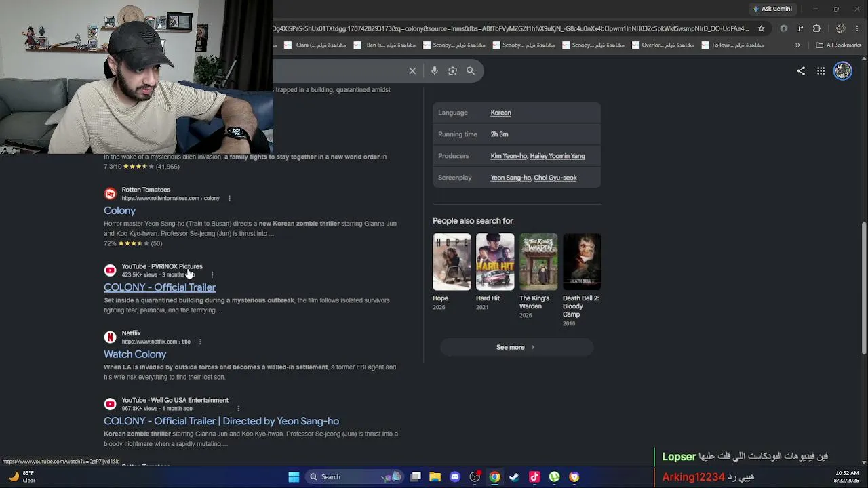Screen dimensions: 868x488
Task: Open Watch Colony Netflix result
Action: pyautogui.click(x=135, y=354)
